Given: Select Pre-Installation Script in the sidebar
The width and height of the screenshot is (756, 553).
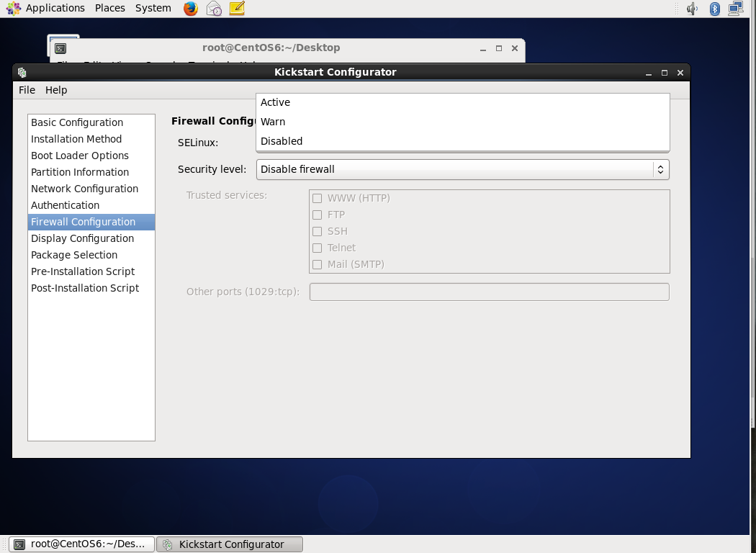Looking at the screenshot, I should [91, 271].
